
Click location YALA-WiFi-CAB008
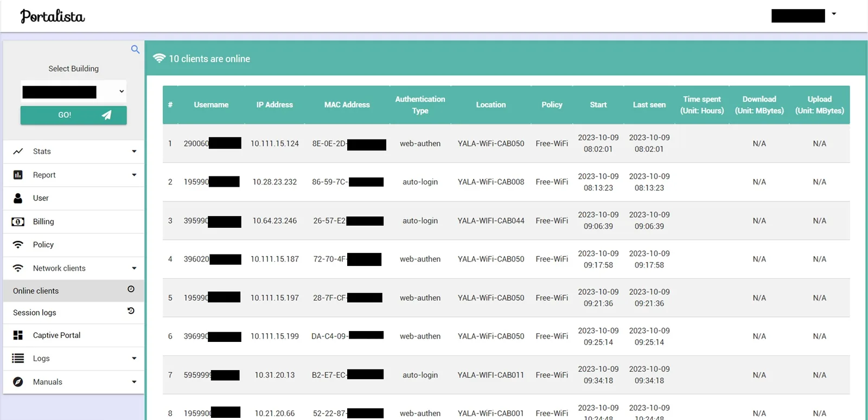tap(491, 182)
